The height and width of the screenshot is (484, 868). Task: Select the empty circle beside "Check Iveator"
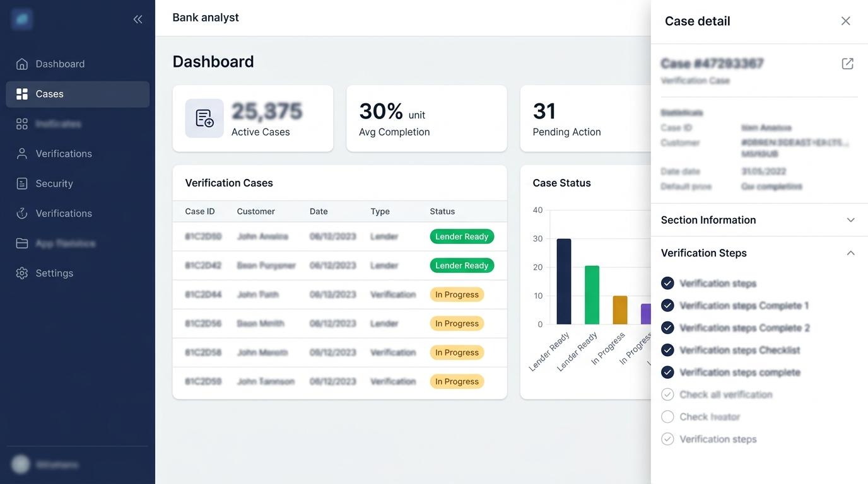pyautogui.click(x=667, y=417)
